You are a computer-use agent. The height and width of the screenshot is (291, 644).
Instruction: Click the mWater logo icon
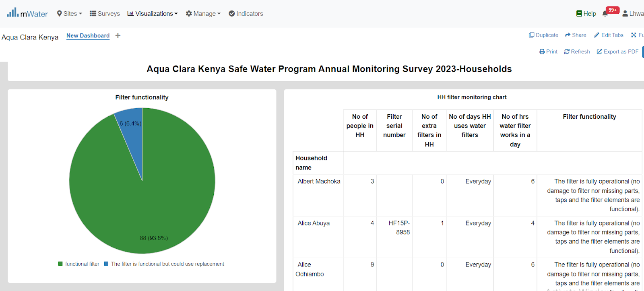pos(12,13)
